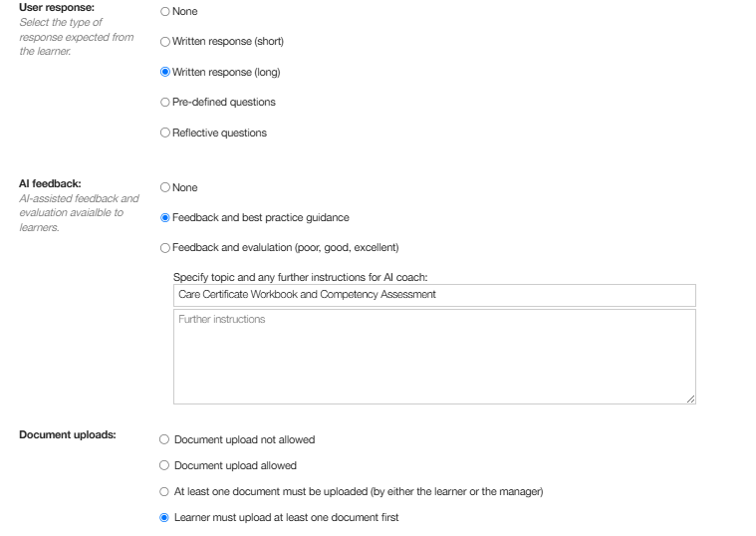Grab the text area resize handle
This screenshot has width=756, height=536.
690,399
